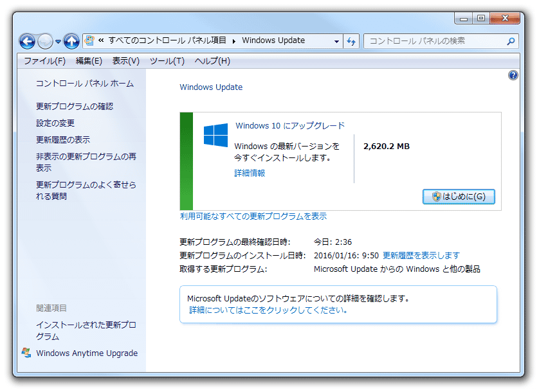
Task: Click 更新プログラムの確認 in sidebar
Action: click(75, 107)
